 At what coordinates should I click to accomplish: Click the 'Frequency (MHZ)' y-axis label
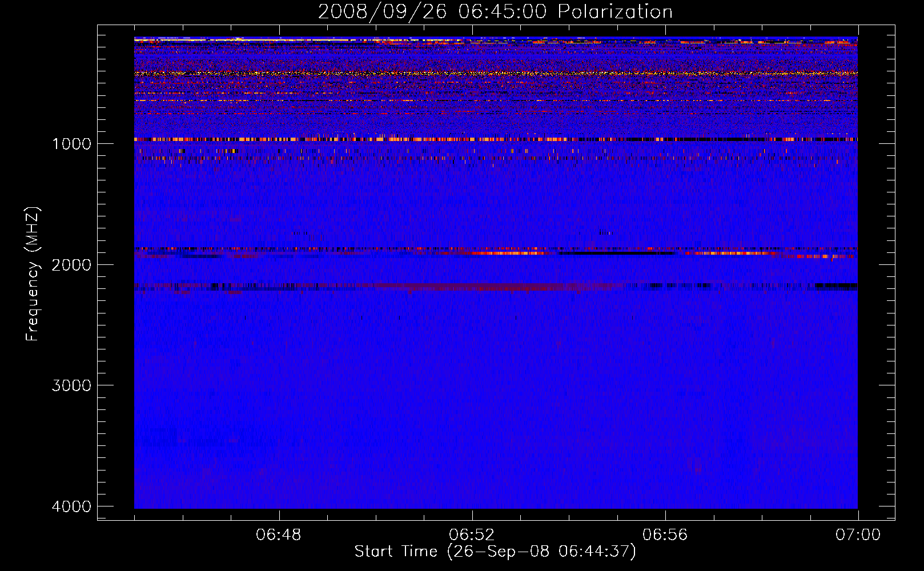(x=33, y=274)
